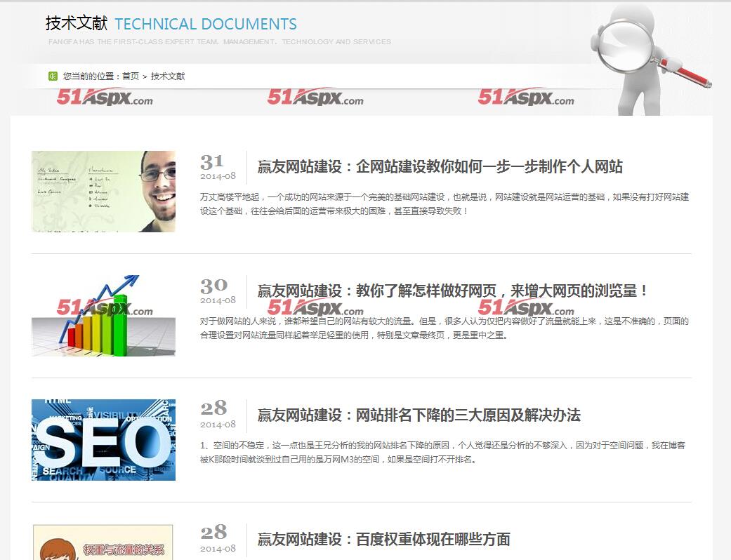The height and width of the screenshot is (560, 731).
Task: Click the date 31 2014-08
Action: (x=218, y=167)
